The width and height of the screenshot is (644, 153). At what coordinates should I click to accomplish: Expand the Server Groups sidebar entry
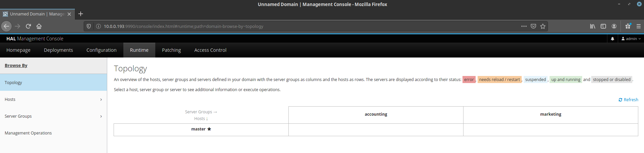pyautogui.click(x=53, y=116)
